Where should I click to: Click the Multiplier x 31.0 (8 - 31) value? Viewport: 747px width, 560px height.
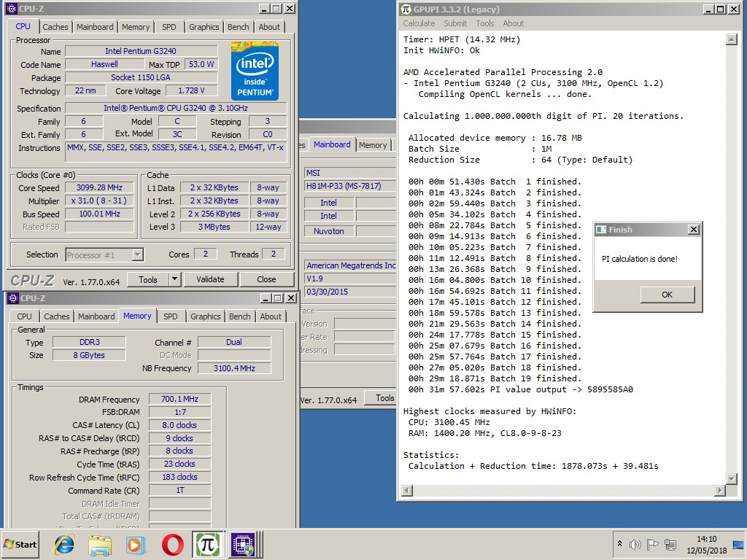[99, 201]
